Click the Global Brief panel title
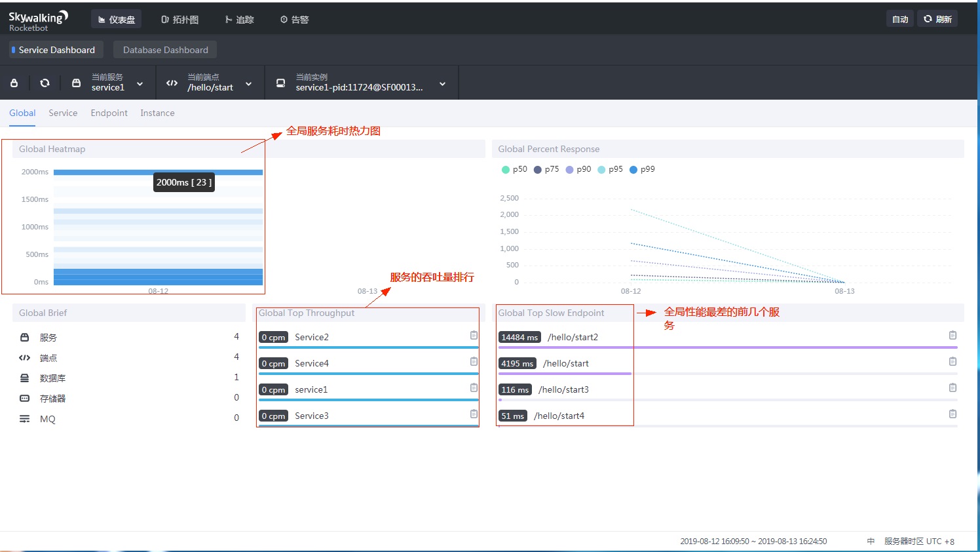Viewport: 980px width, 552px height. [43, 313]
